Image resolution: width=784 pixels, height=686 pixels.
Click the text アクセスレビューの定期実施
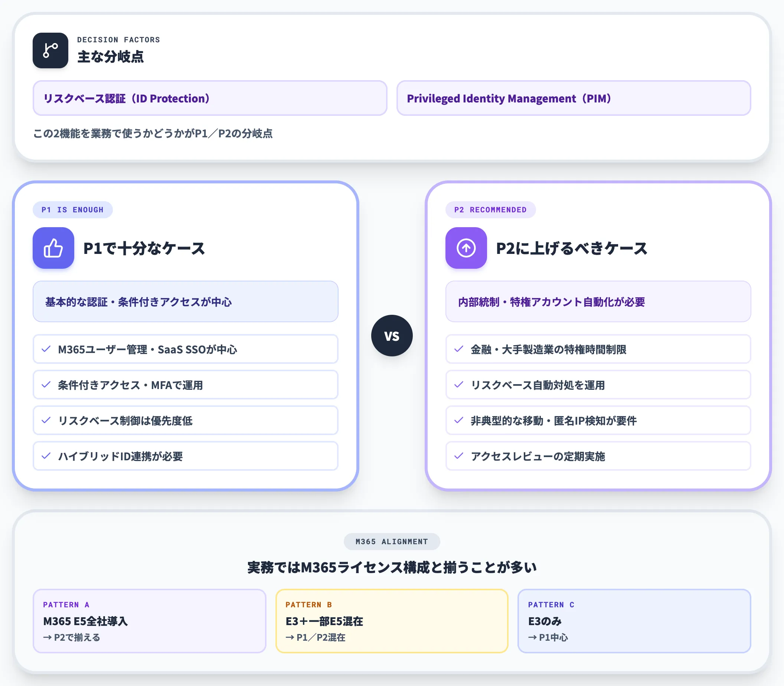(x=538, y=456)
